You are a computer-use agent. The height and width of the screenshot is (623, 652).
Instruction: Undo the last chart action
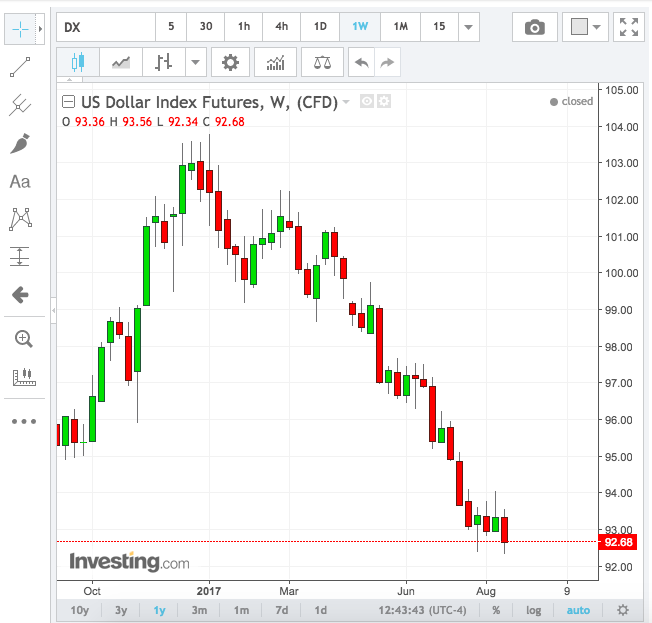(x=362, y=62)
